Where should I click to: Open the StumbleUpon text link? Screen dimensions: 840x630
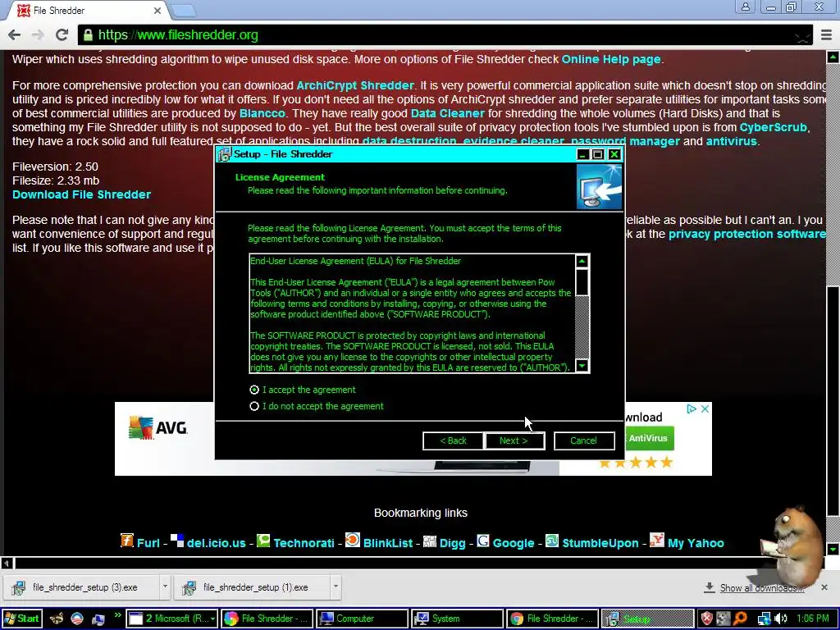(600, 543)
